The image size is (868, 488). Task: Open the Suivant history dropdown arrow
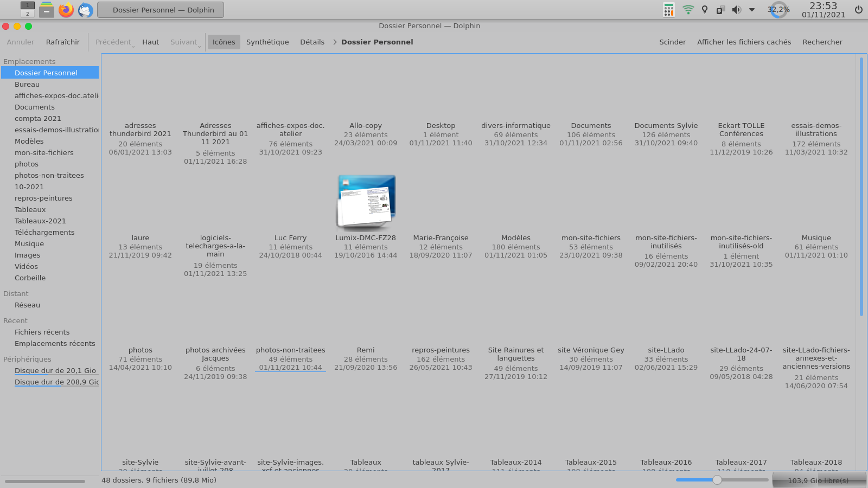[200, 47]
